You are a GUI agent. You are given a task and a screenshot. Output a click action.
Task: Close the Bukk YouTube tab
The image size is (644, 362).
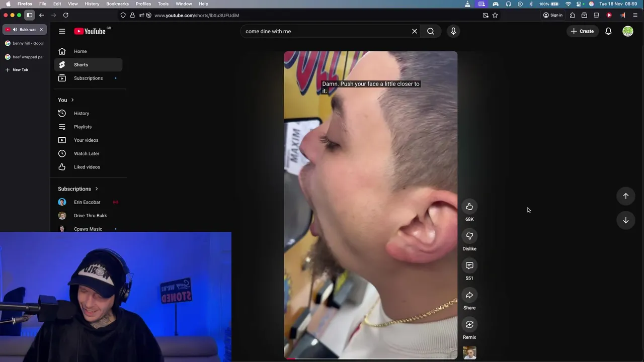pos(41,30)
